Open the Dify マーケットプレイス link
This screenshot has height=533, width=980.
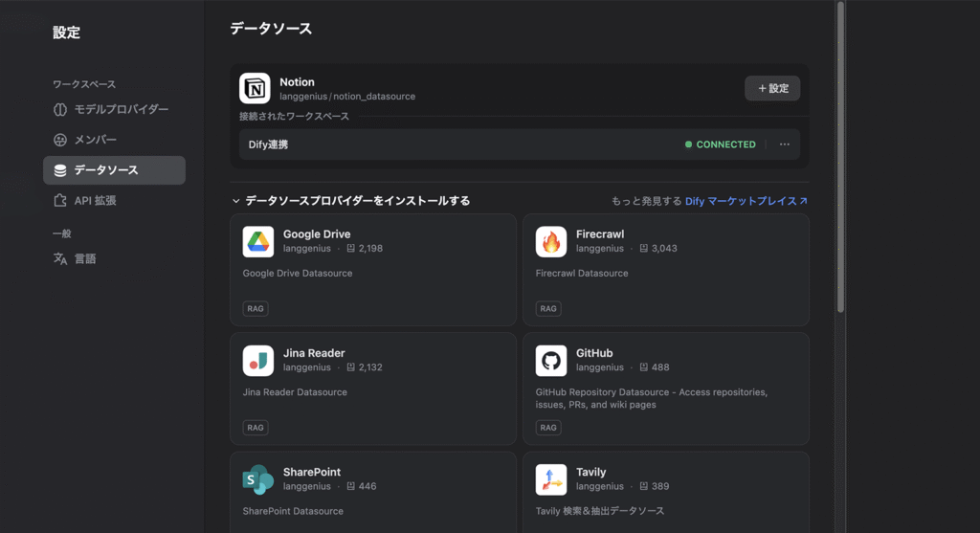[746, 201]
